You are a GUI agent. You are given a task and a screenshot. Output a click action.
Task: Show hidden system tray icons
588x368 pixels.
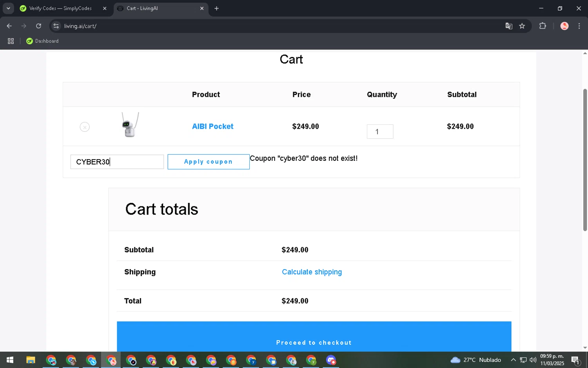(513, 360)
